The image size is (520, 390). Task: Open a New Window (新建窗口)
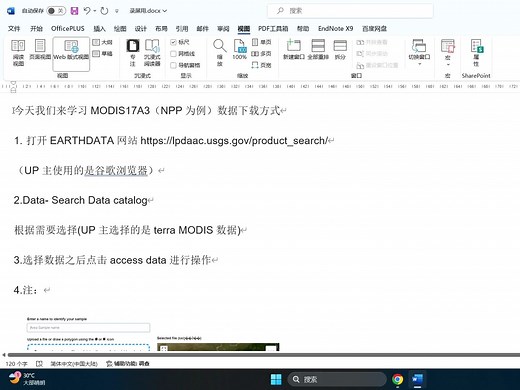click(x=294, y=49)
